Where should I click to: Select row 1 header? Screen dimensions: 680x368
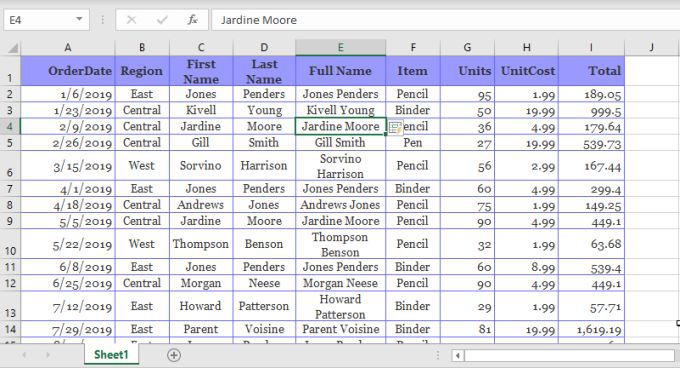click(10, 71)
